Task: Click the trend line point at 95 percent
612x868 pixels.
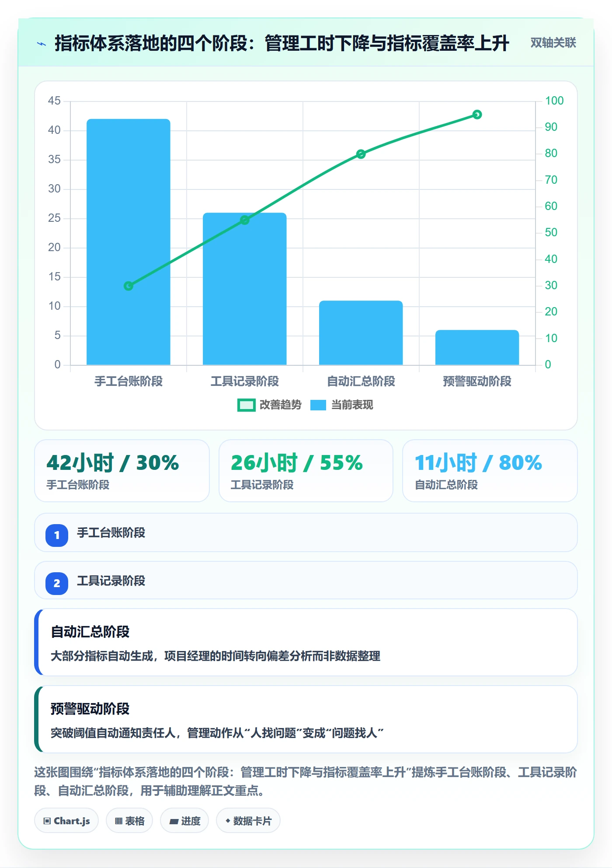Action: click(477, 115)
